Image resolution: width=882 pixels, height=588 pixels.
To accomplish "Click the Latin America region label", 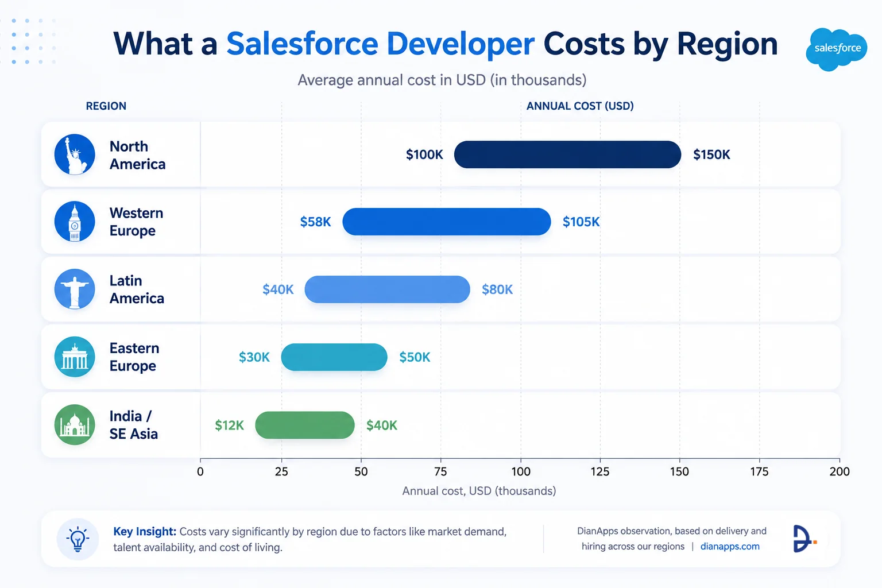I will [x=137, y=289].
